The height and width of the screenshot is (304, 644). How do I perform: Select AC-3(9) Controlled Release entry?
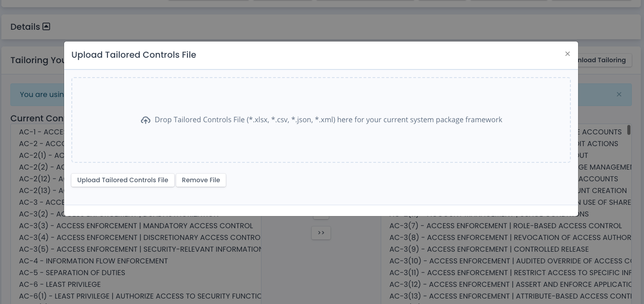click(489, 249)
